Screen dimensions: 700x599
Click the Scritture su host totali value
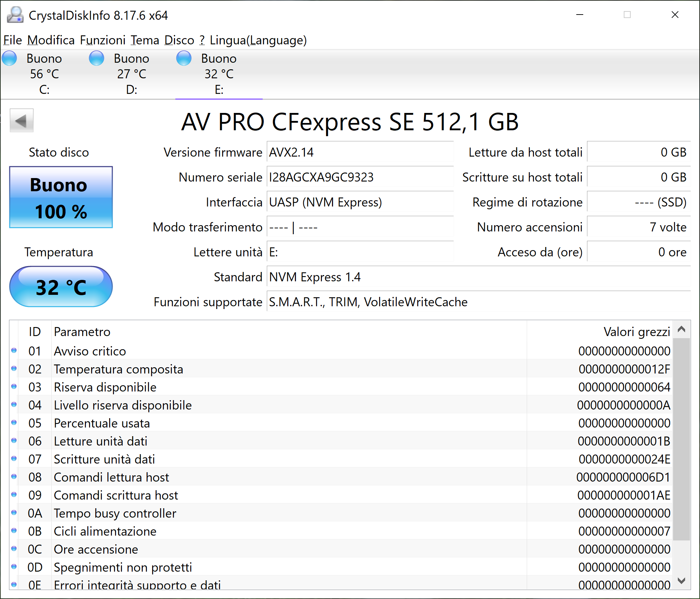point(639,177)
